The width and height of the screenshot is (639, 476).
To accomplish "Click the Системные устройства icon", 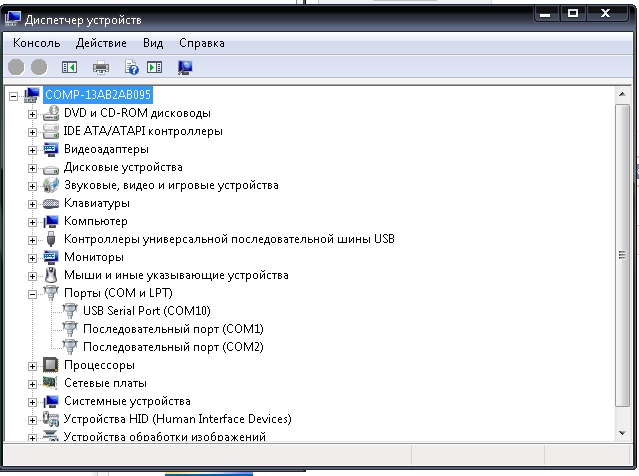I will (51, 401).
